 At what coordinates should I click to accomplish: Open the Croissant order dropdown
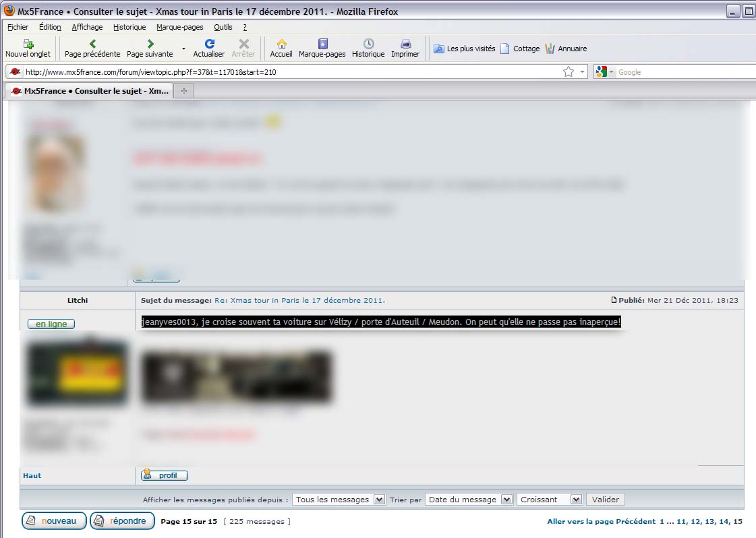pyautogui.click(x=549, y=500)
